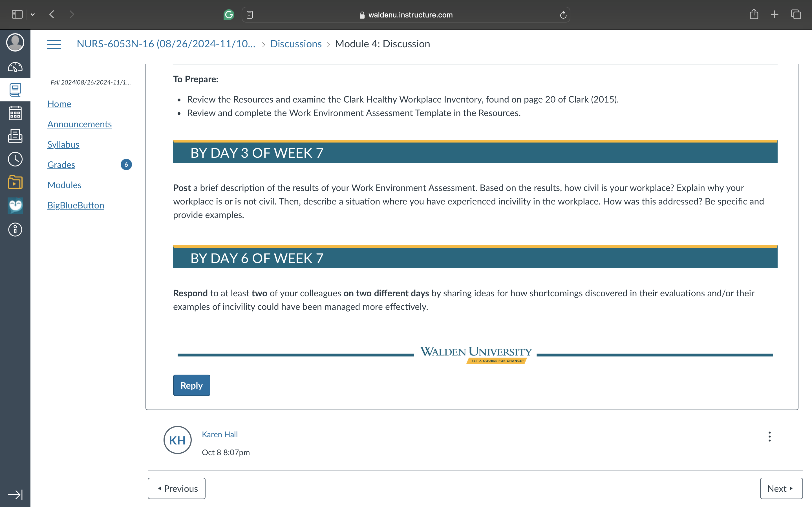
Task: Open the Dashboard speedometer icon
Action: tap(15, 67)
